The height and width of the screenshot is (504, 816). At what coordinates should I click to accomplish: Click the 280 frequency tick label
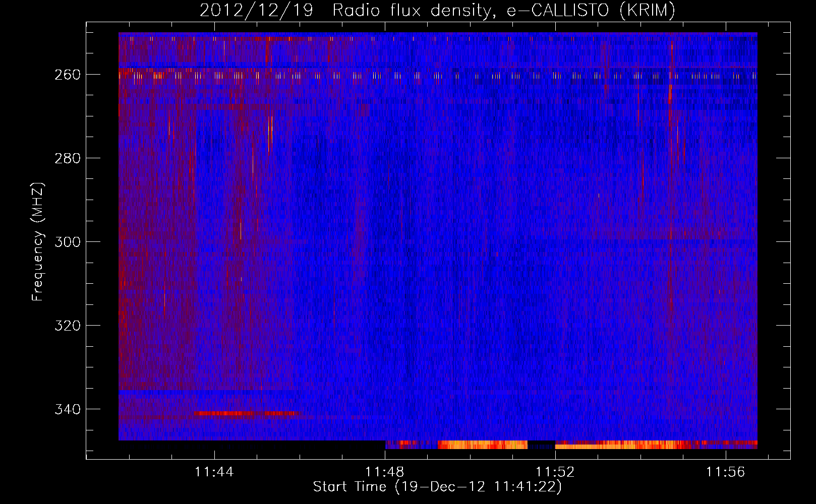67,158
